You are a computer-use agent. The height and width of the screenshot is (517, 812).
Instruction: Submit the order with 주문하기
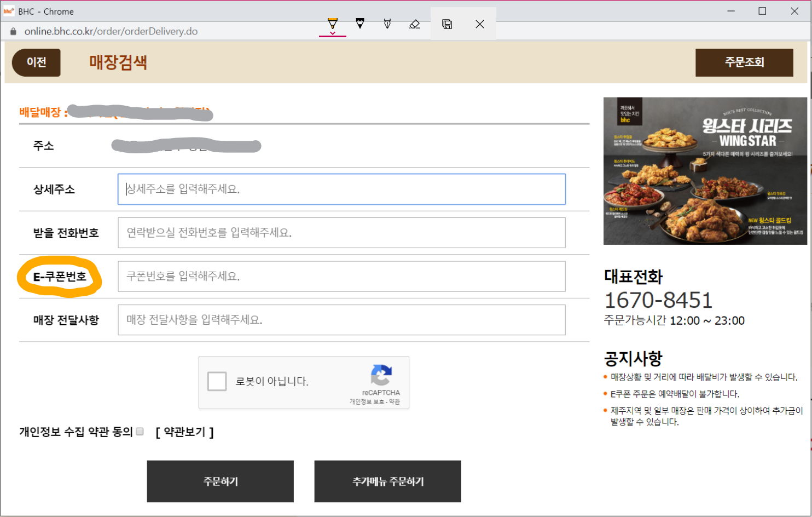click(x=221, y=481)
